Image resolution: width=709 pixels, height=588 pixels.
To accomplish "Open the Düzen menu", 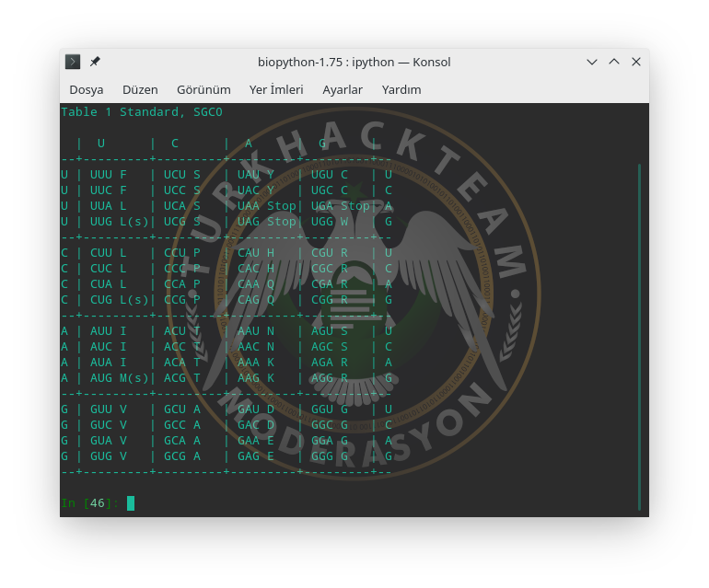I will tap(140, 89).
